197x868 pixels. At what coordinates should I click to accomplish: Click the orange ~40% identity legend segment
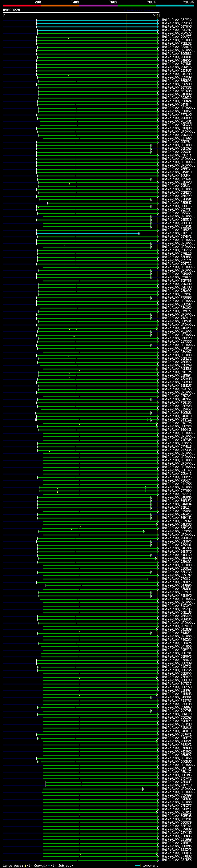(60, 6)
